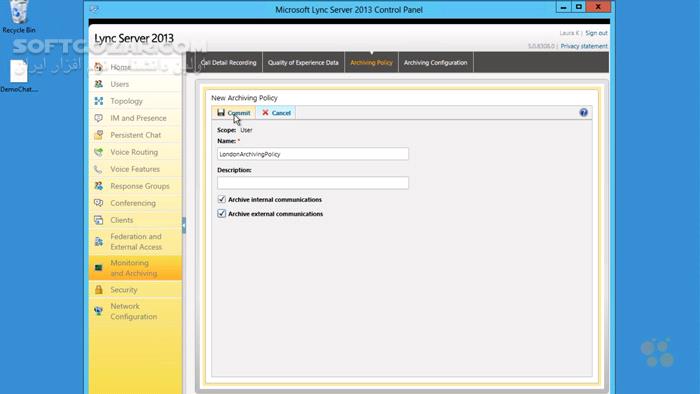
Task: Click the Conferencing icon
Action: pos(99,203)
